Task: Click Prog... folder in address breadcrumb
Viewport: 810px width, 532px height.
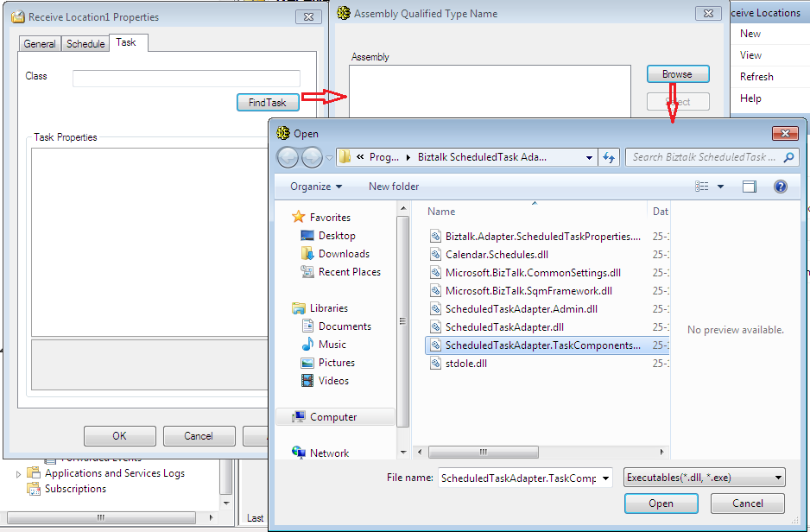Action: [383, 157]
